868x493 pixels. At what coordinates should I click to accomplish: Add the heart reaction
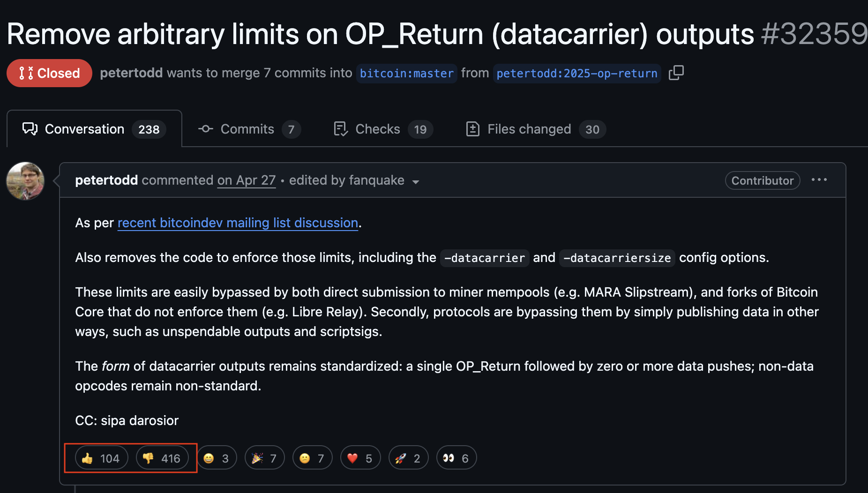tap(360, 458)
